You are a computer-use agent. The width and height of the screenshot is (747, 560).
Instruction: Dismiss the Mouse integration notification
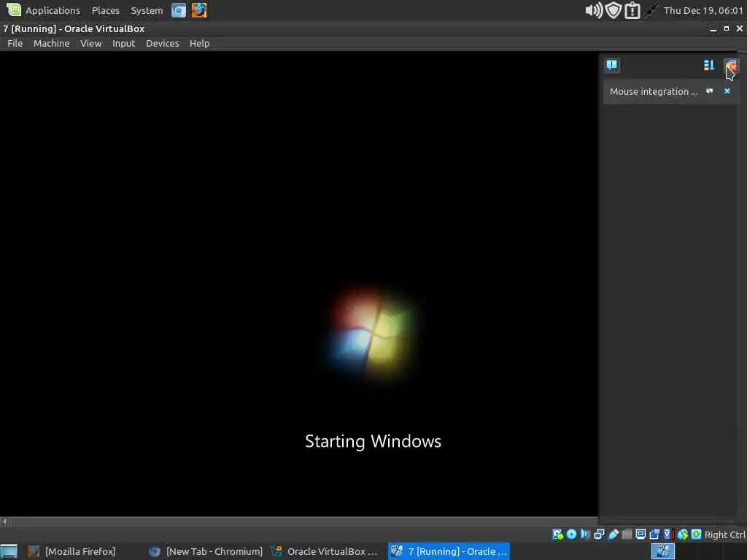pos(727,91)
